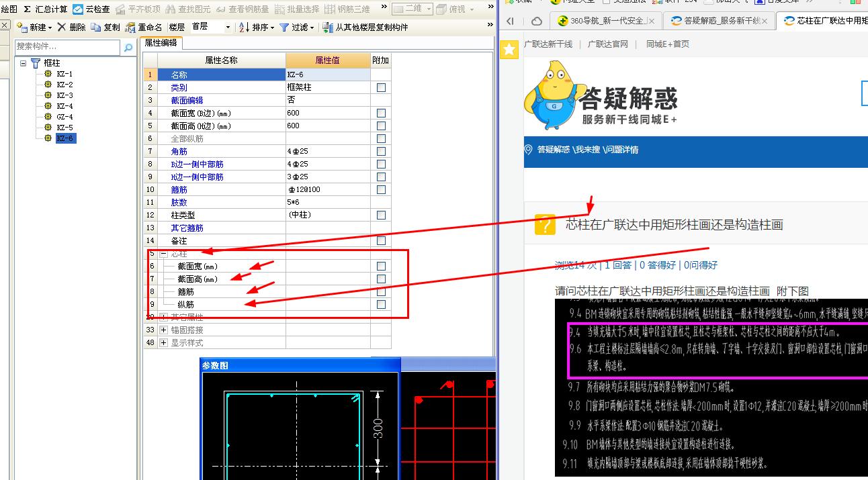Open 广联达官网 link

pos(608,44)
